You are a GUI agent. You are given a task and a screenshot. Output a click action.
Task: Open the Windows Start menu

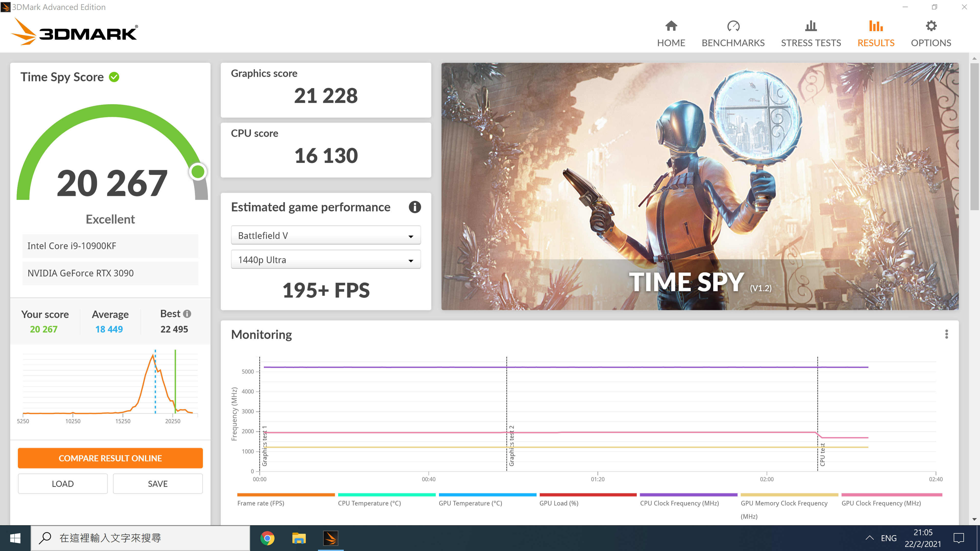[x=15, y=538]
